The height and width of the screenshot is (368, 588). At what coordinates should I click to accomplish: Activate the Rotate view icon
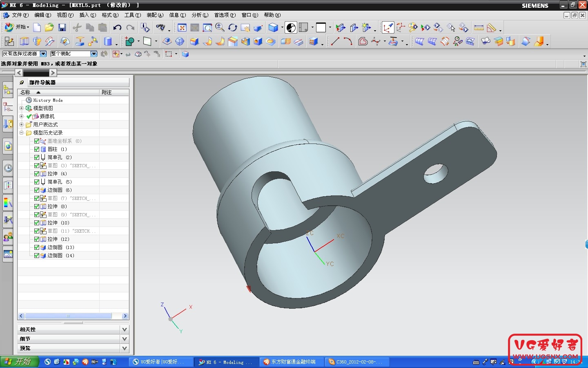coord(233,27)
